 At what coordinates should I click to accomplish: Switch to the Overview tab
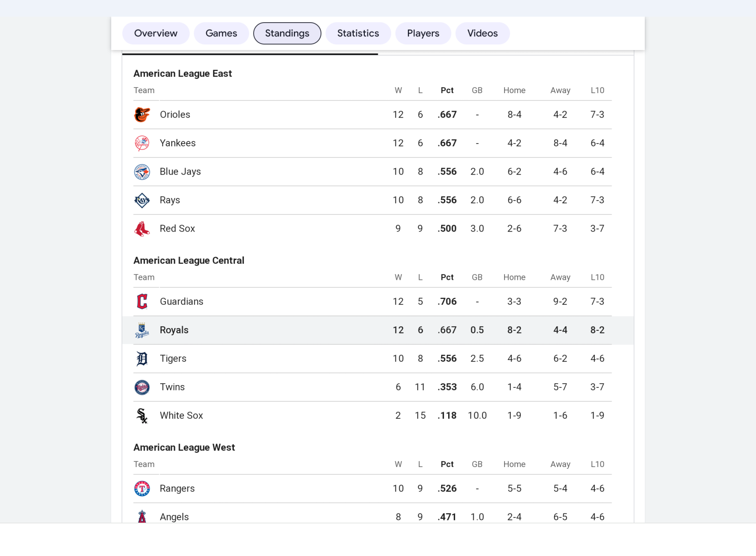point(156,33)
